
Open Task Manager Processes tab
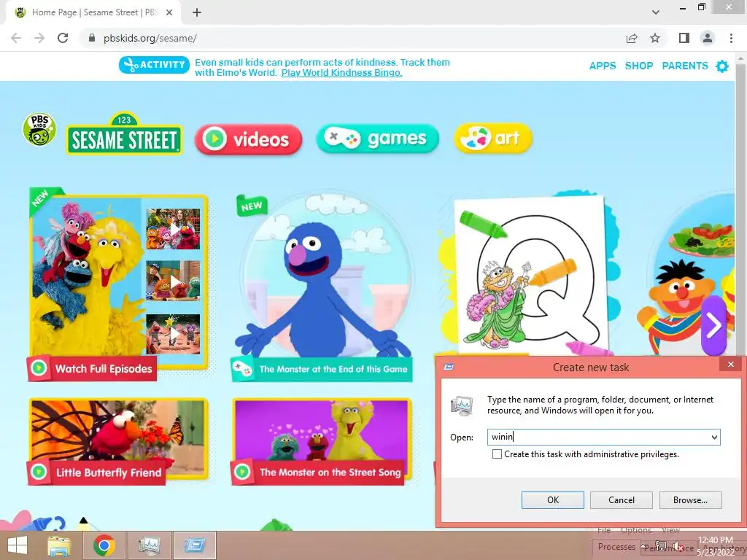[x=616, y=547]
